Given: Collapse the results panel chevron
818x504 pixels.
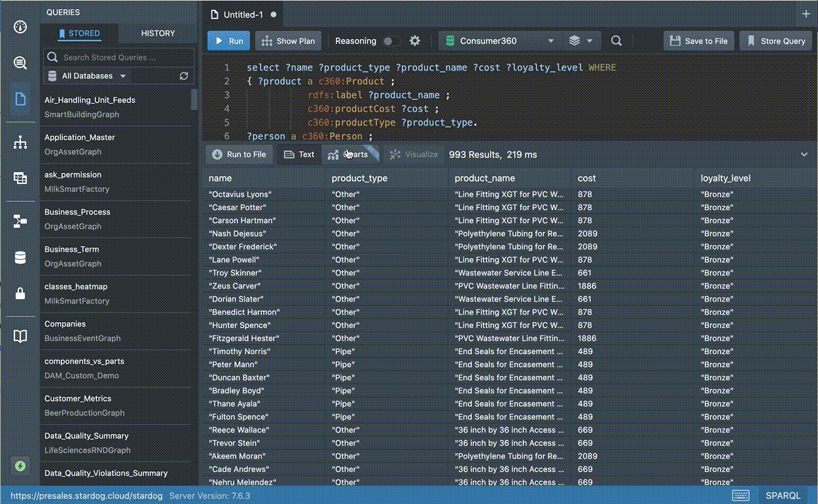Looking at the screenshot, I should (x=804, y=154).
